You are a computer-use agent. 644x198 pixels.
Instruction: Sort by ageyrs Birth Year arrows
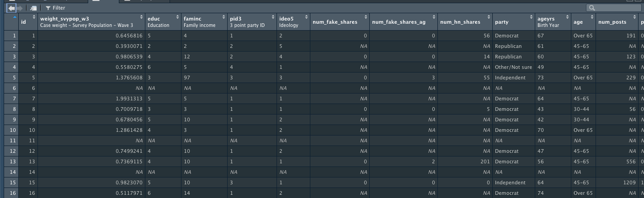click(x=567, y=17)
